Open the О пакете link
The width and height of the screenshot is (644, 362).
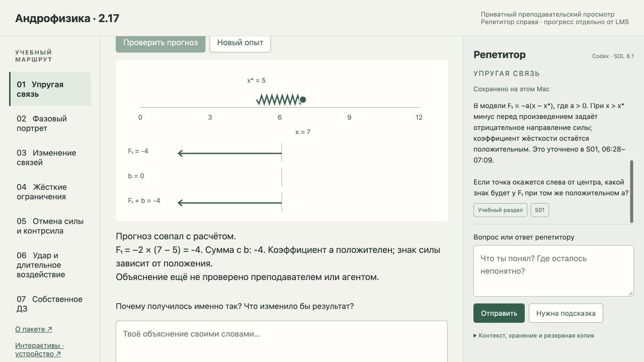tap(34, 329)
